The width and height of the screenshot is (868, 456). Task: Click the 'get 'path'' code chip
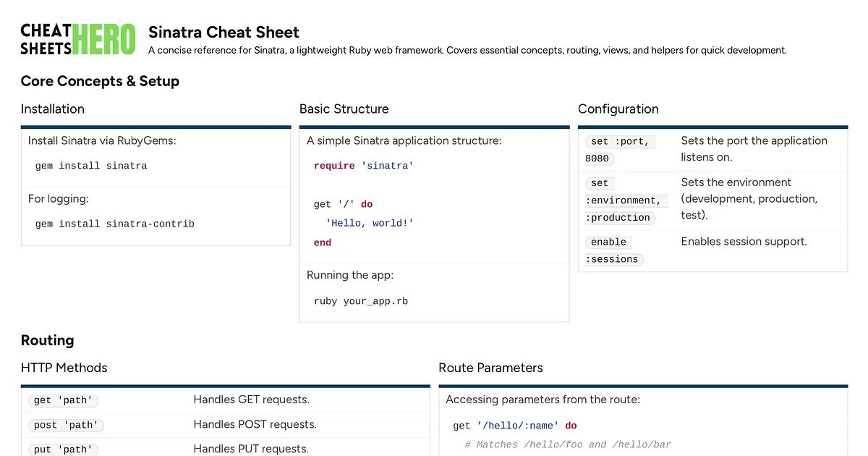[x=63, y=400]
